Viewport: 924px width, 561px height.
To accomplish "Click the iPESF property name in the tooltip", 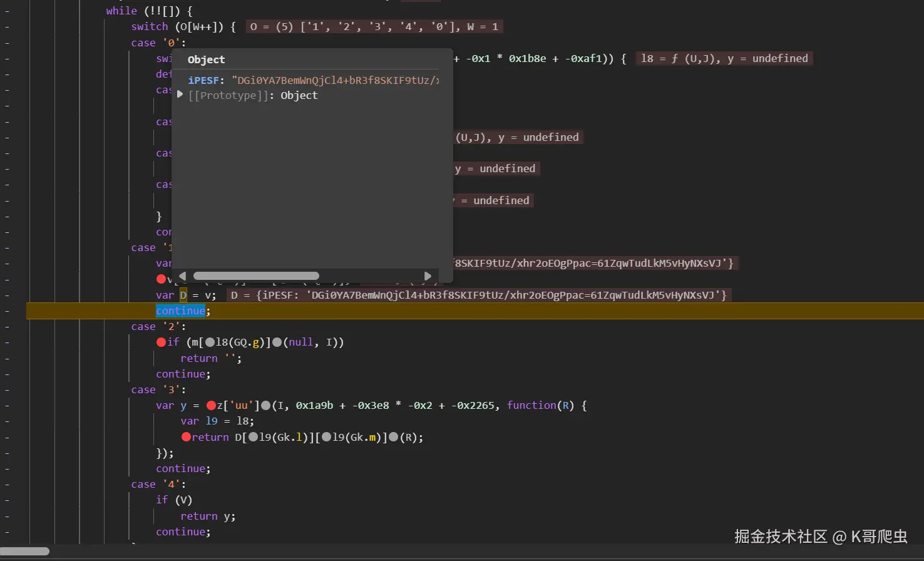I will pos(203,80).
